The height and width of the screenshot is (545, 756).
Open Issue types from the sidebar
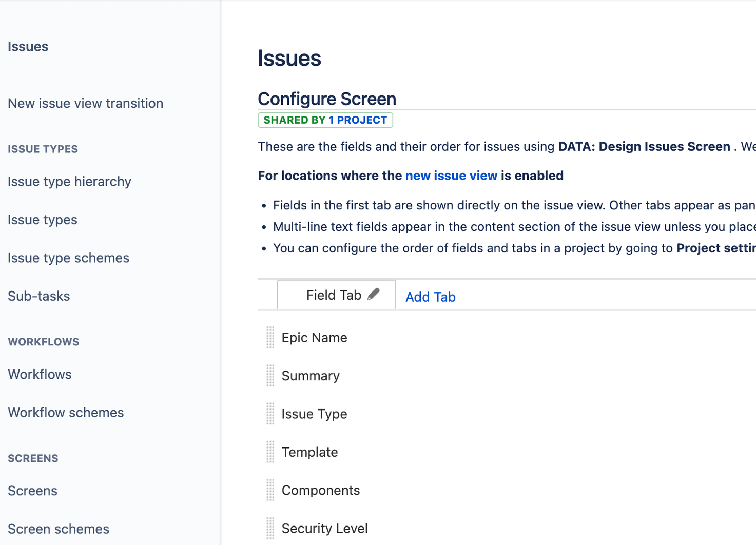point(42,220)
